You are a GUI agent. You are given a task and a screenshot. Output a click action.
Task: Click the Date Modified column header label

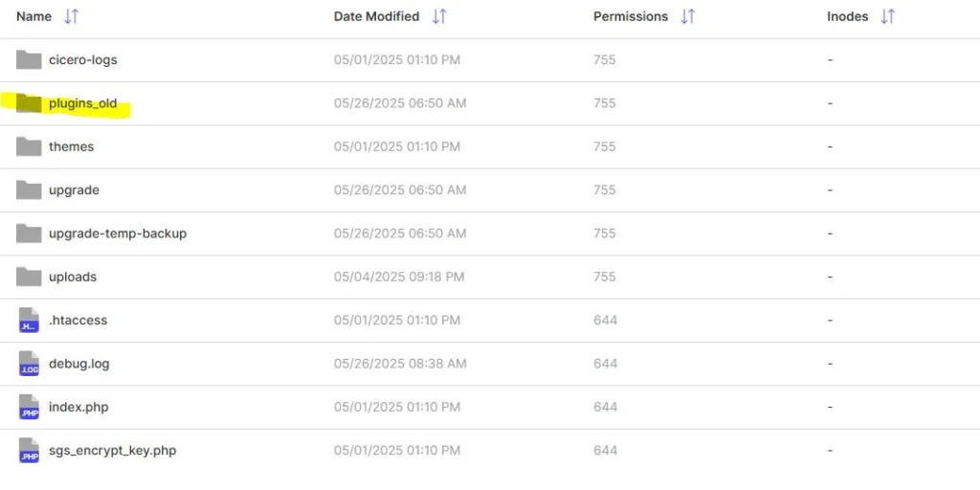(x=376, y=16)
